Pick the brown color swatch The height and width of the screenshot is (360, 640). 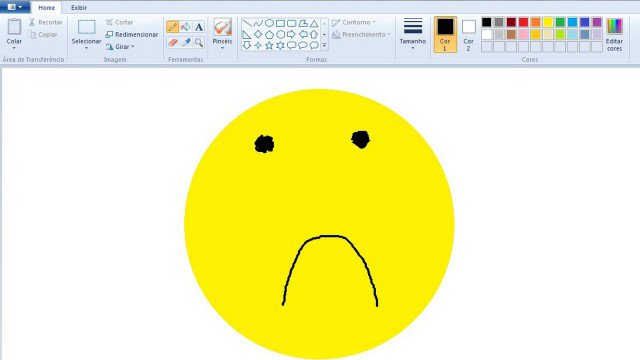pos(511,34)
